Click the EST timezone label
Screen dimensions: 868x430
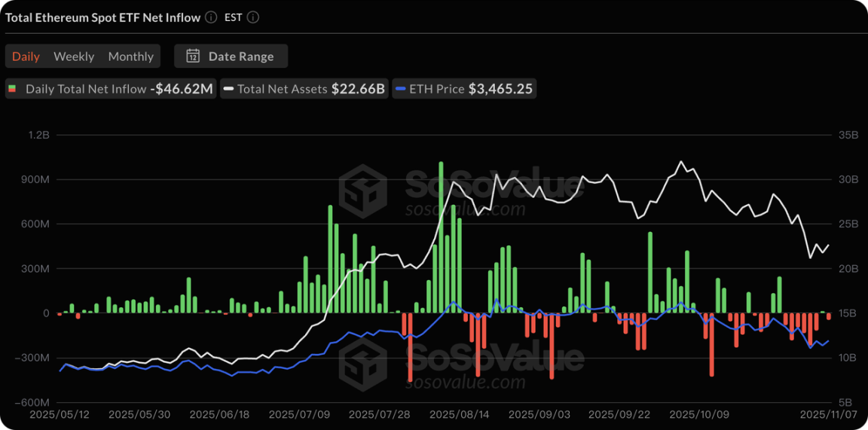point(233,17)
